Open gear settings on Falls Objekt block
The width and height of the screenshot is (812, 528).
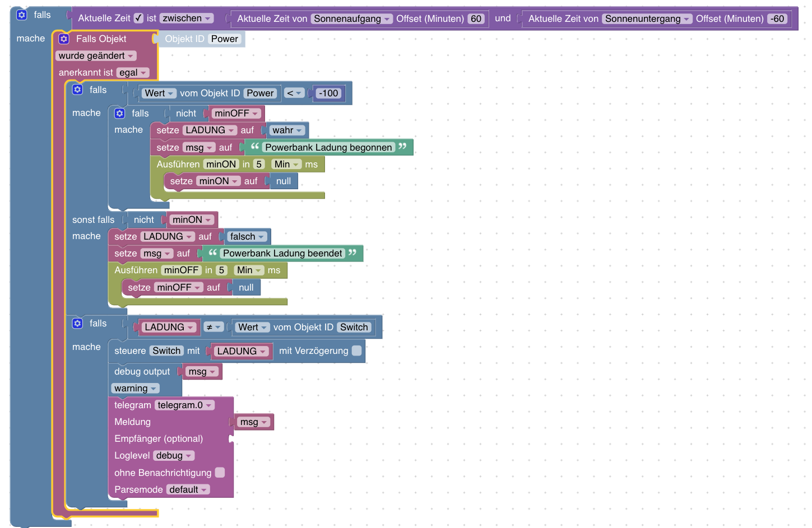click(x=64, y=39)
